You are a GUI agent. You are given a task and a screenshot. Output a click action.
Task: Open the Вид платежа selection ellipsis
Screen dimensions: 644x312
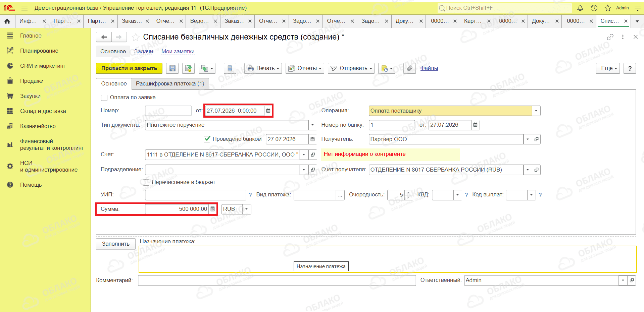pyautogui.click(x=340, y=195)
